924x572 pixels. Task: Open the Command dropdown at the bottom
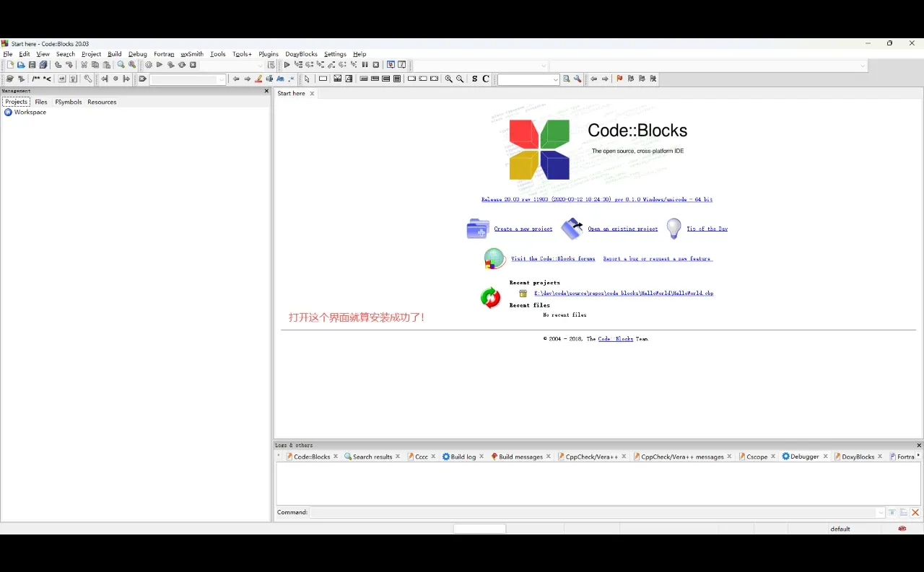[x=880, y=512]
